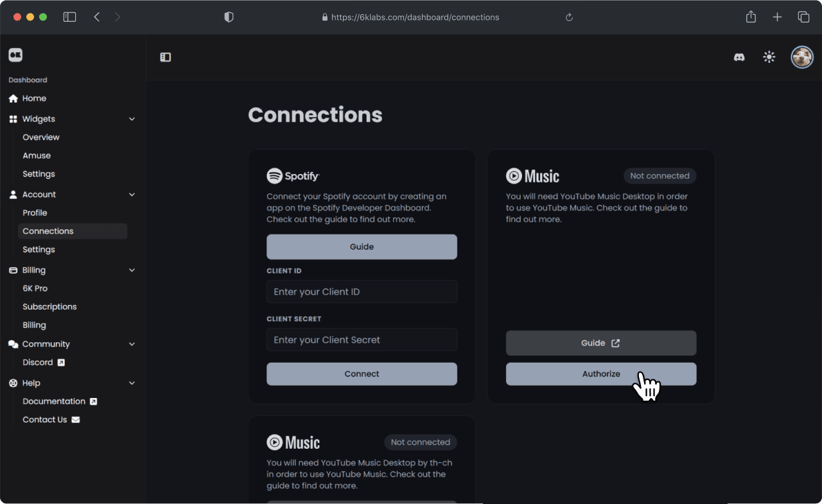
Task: Click the Community chat bubbles icon
Action: pyautogui.click(x=13, y=344)
